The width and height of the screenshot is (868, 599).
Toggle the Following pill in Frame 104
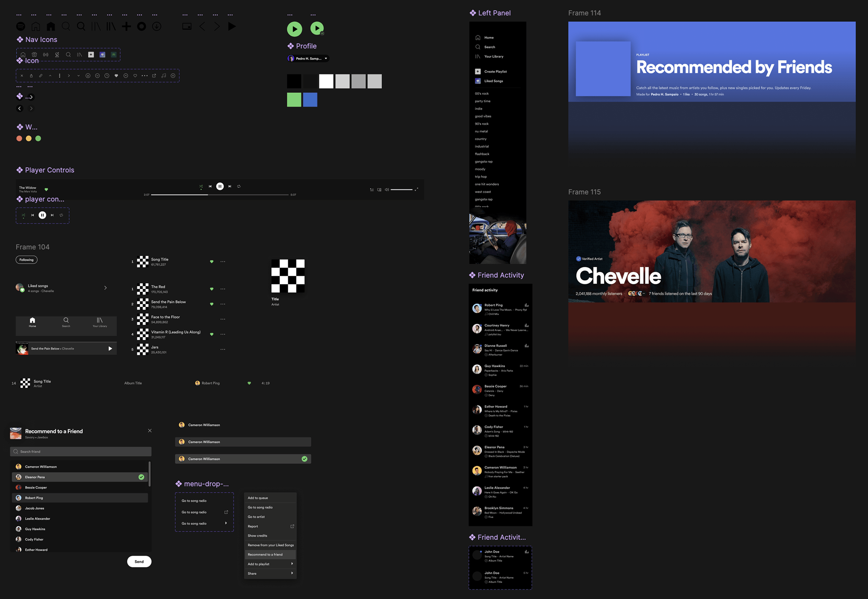coord(26,259)
